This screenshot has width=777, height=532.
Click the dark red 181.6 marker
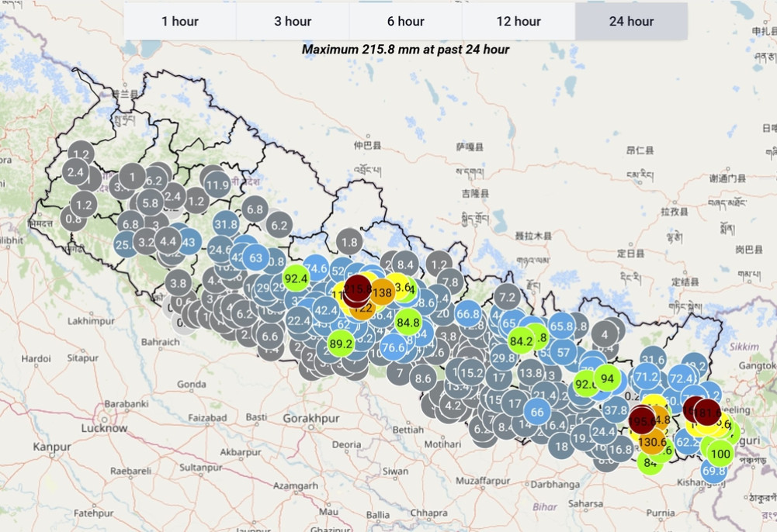pyautogui.click(x=707, y=412)
